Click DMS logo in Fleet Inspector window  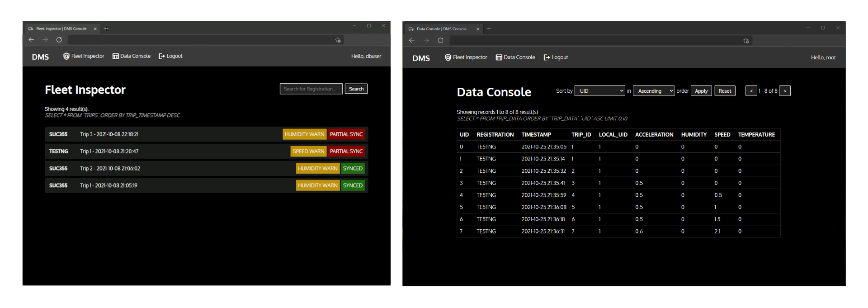pos(40,57)
